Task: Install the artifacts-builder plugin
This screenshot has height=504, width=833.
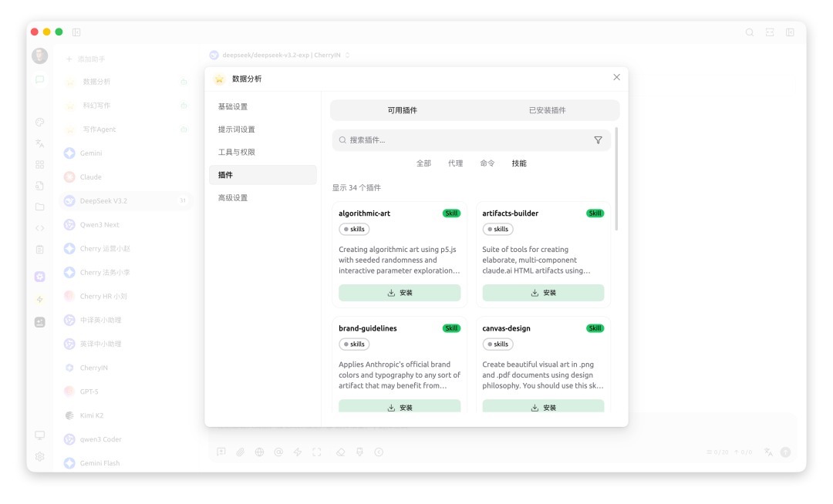Action: [543, 293]
